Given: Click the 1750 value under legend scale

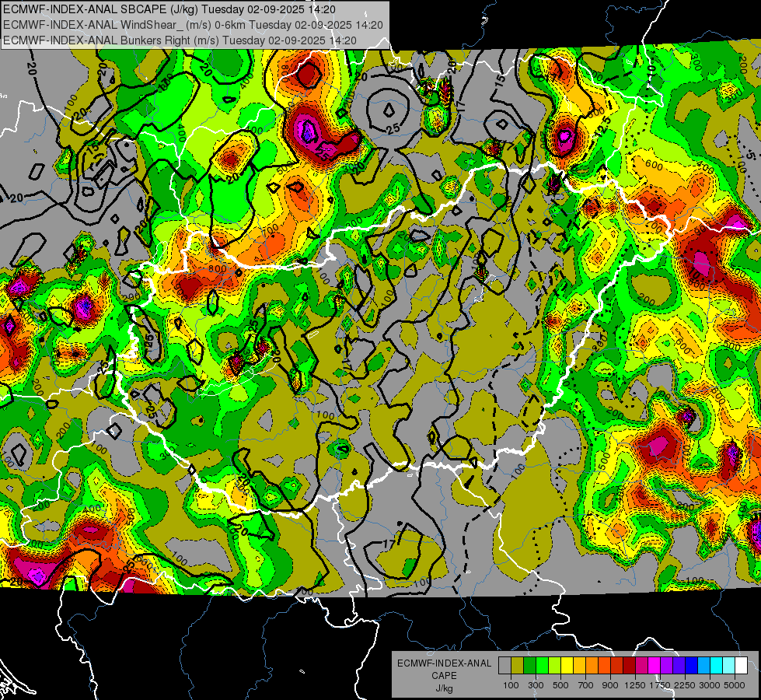Looking at the screenshot, I should coord(660,685).
